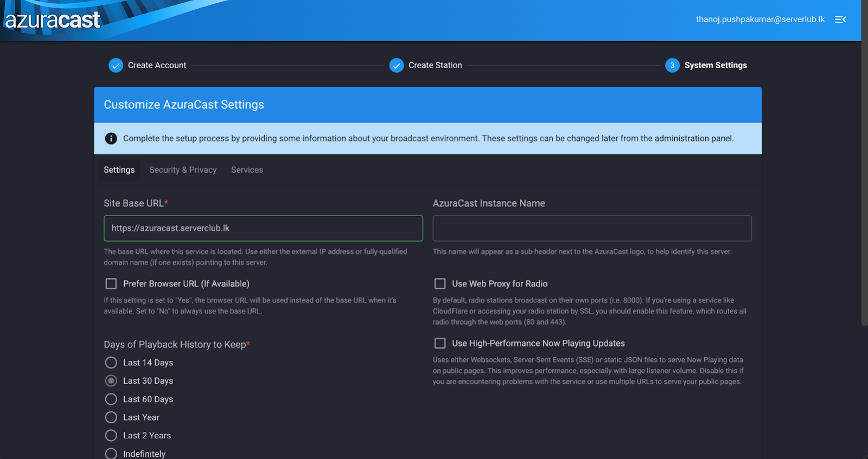Open the menu icon beside the email
Viewport: 868px width, 459px height.
[840, 20]
